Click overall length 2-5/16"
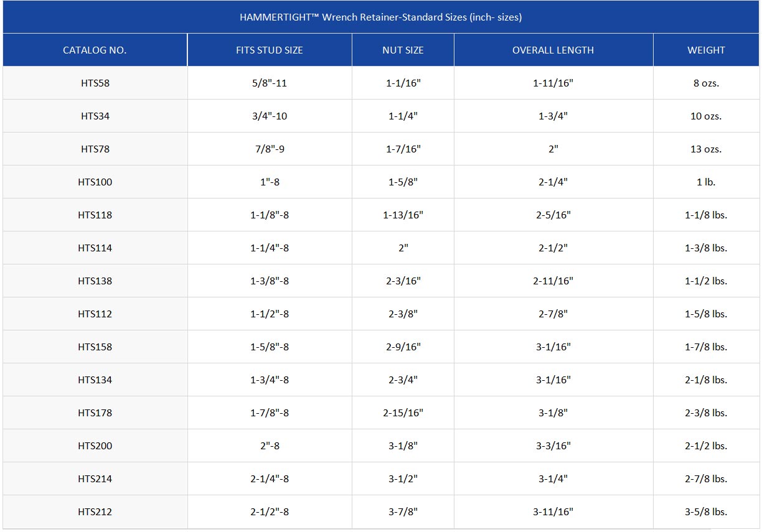Image resolution: width=762 pixels, height=532 pixels. 553,215
